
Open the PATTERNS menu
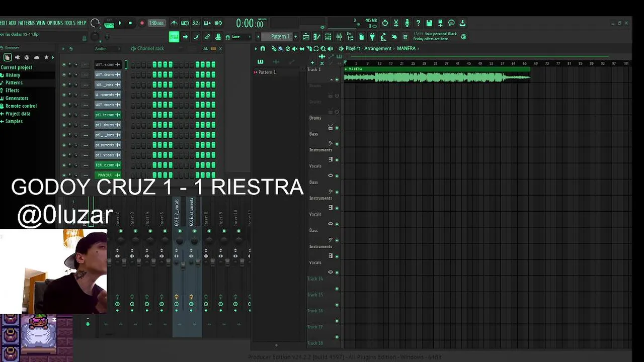26,23
